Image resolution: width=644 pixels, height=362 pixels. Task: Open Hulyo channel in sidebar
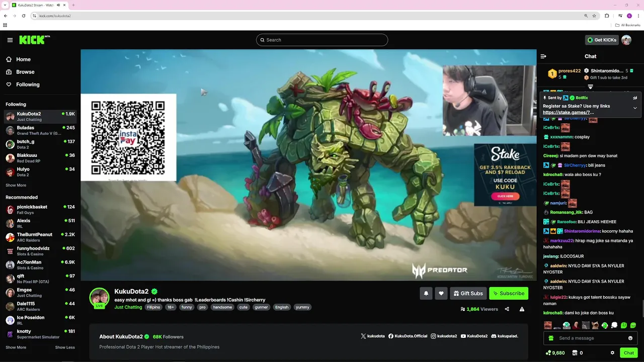click(x=40, y=172)
